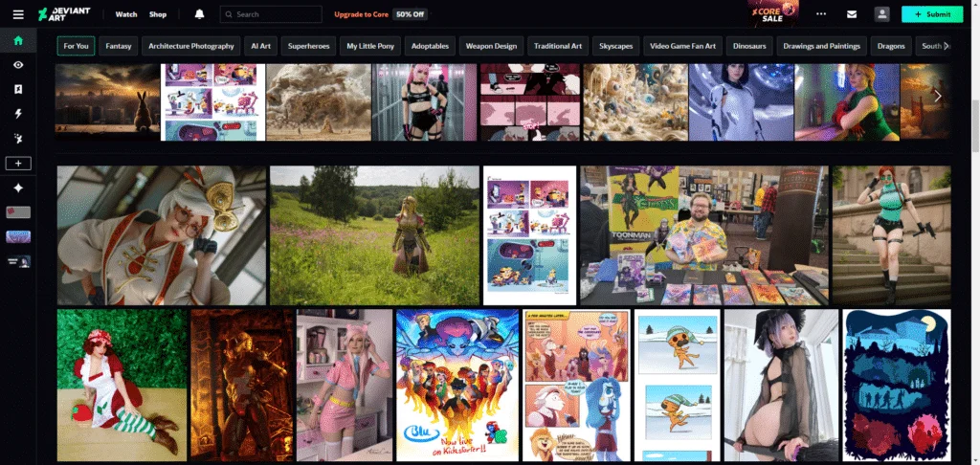Screen dimensions: 980x465
Task: Open the seashell sculpture carousel image
Action: click(x=635, y=101)
